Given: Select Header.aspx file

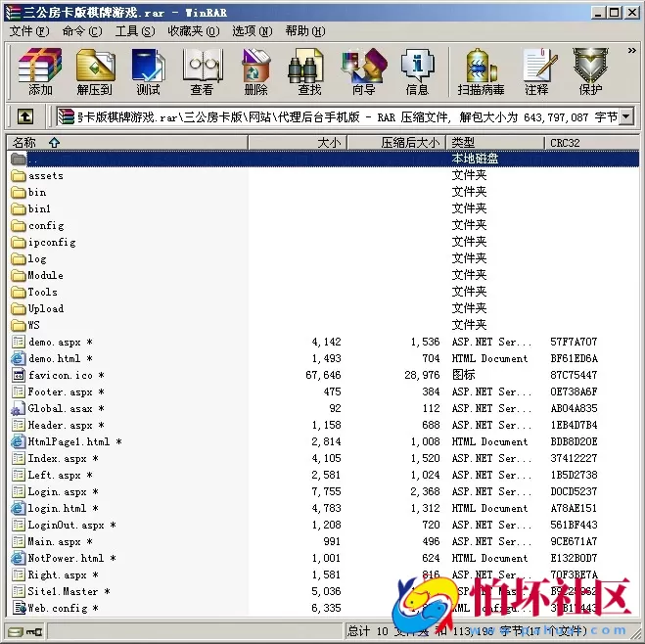Looking at the screenshot, I should pyautogui.click(x=58, y=425).
